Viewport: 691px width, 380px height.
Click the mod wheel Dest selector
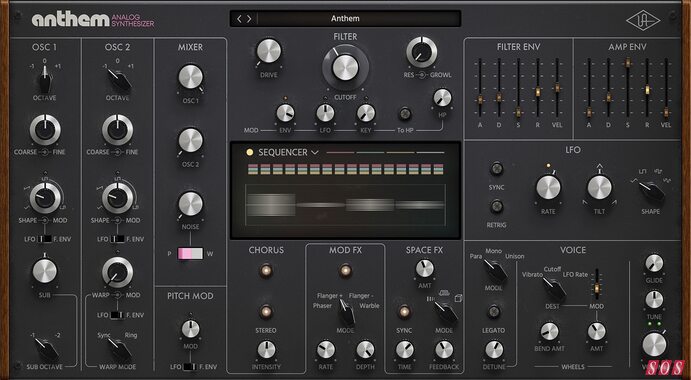[x=554, y=289]
